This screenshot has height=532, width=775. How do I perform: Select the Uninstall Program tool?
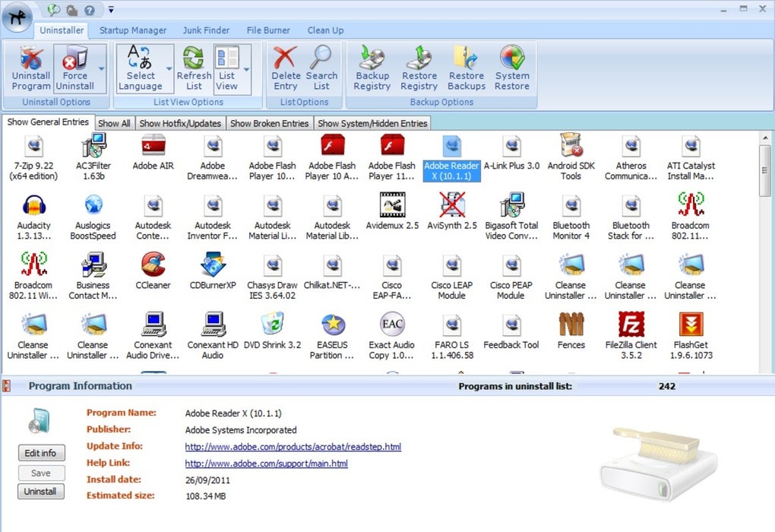click(30, 72)
